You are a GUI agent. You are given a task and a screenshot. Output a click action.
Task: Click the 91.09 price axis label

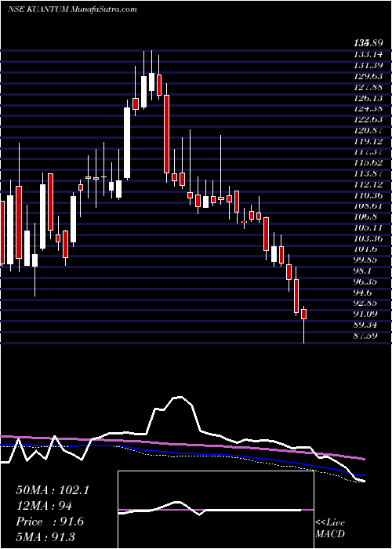[x=365, y=314]
